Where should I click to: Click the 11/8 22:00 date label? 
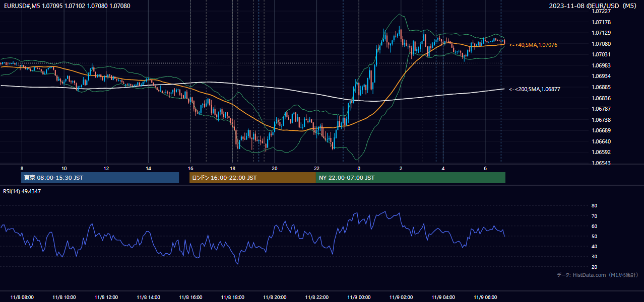point(316,297)
